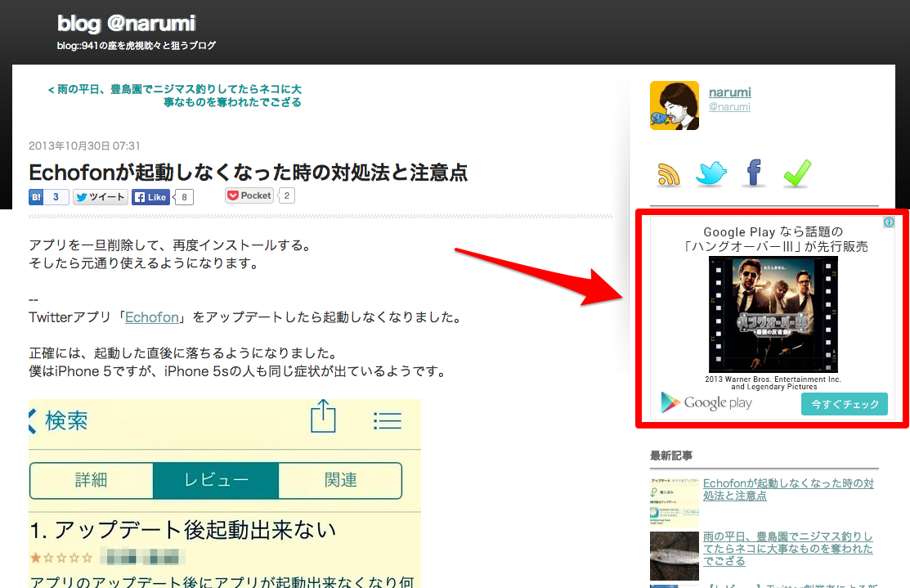Screen dimensions: 910x588
Task: Select the レビュー tab in embedded screenshot
Action: click(216, 481)
